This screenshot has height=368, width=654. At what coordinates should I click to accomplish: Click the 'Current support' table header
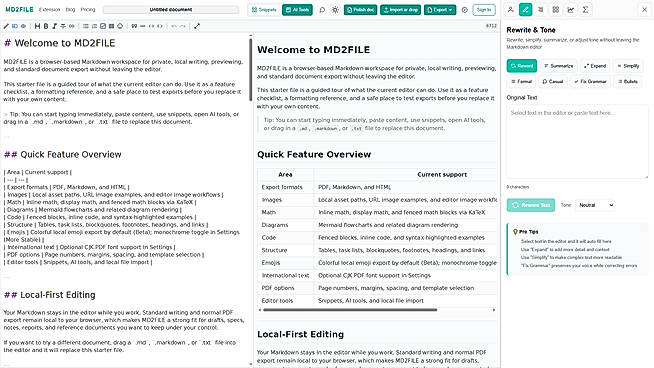pyautogui.click(x=442, y=174)
